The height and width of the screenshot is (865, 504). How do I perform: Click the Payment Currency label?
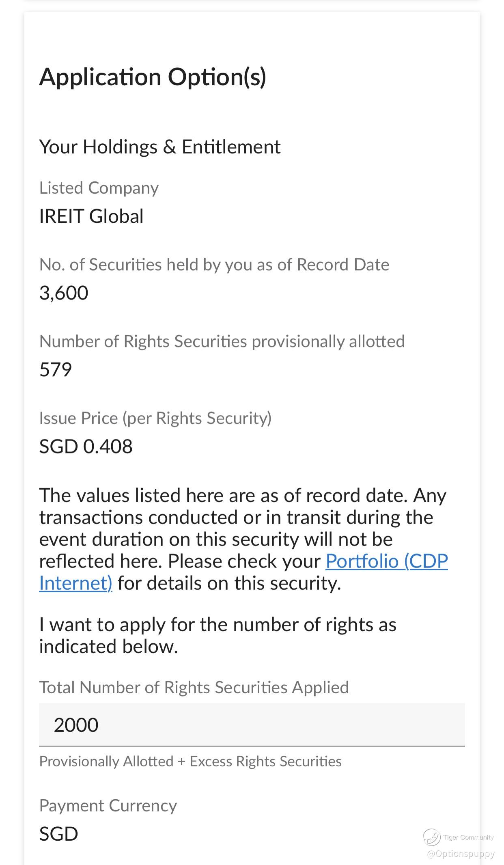108,805
